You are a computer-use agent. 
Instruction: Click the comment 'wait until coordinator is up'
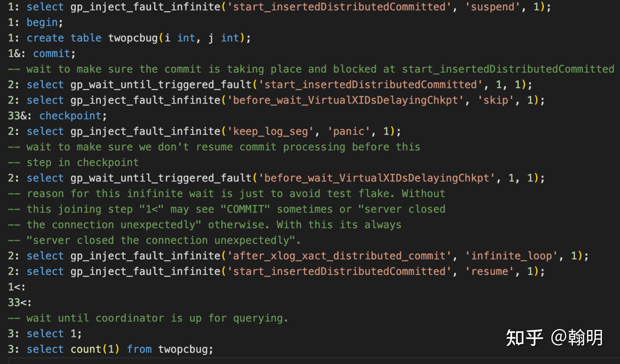[x=148, y=318]
